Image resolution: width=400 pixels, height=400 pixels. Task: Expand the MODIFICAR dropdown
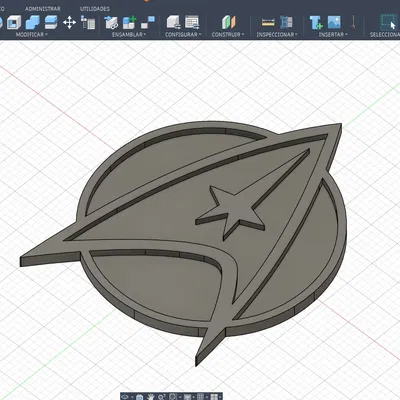(32, 35)
